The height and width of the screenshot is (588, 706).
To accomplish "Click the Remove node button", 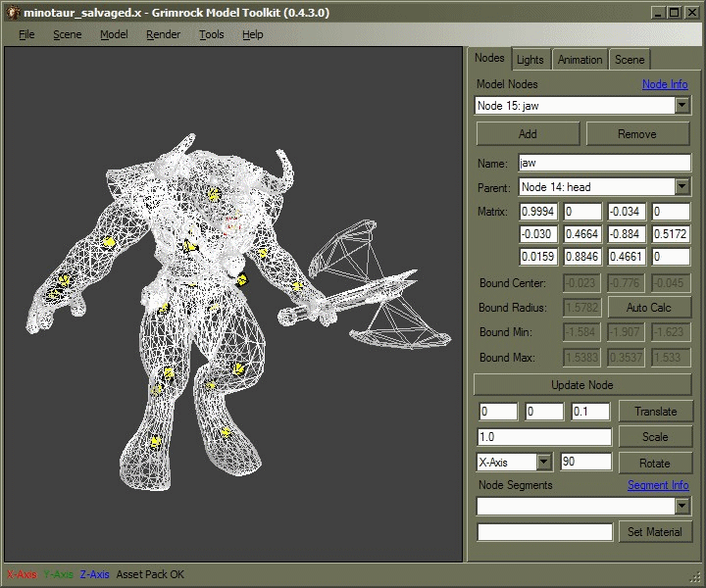I will (637, 134).
